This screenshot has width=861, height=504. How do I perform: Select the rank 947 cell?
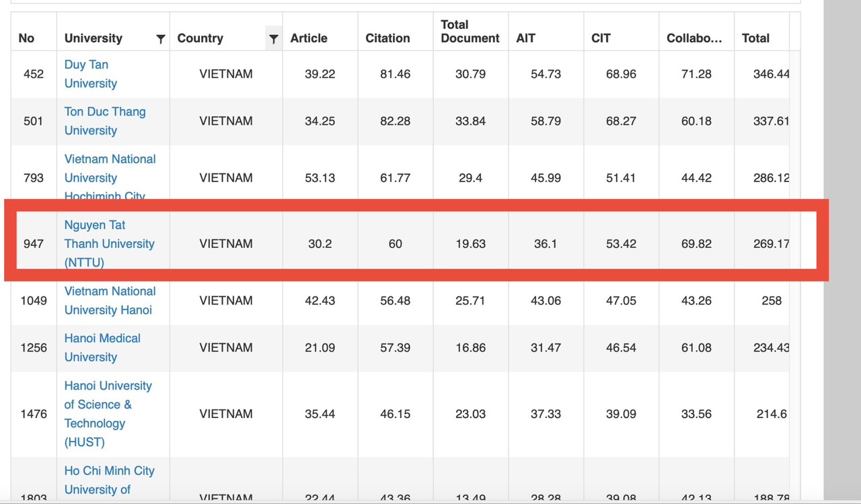(x=34, y=243)
